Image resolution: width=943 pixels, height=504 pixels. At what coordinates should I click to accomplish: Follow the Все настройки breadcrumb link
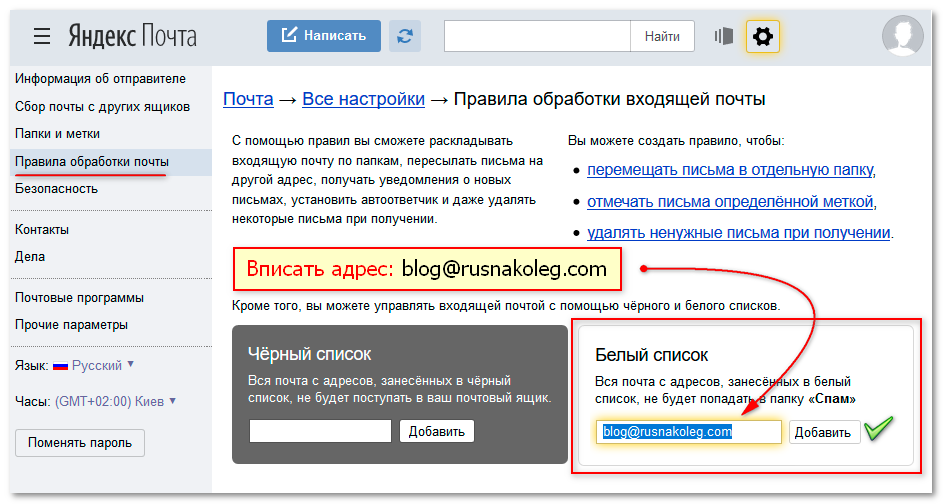pyautogui.click(x=363, y=99)
